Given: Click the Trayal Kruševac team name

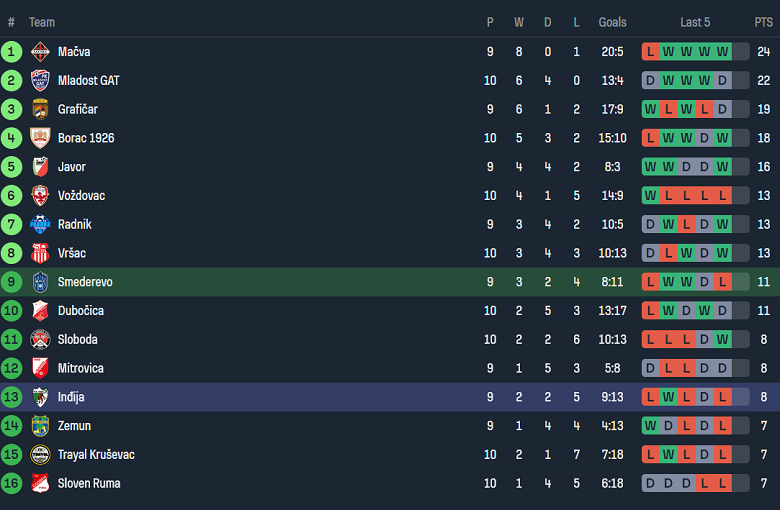Looking at the screenshot, I should 96,455.
